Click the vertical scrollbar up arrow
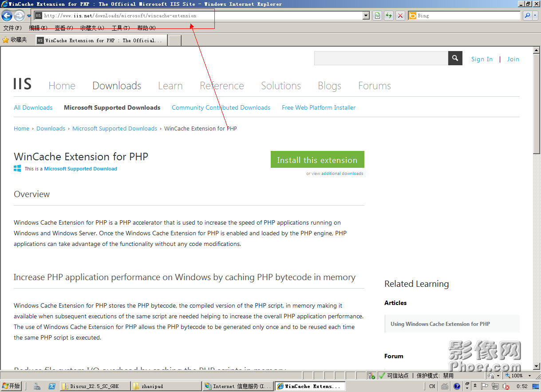Image resolution: width=541 pixels, height=392 pixels. (537, 50)
